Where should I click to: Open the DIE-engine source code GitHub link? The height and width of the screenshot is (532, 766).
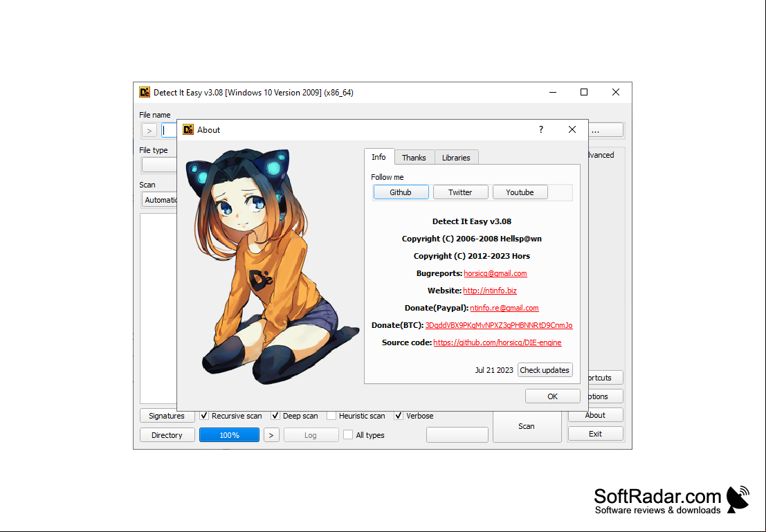(498, 342)
